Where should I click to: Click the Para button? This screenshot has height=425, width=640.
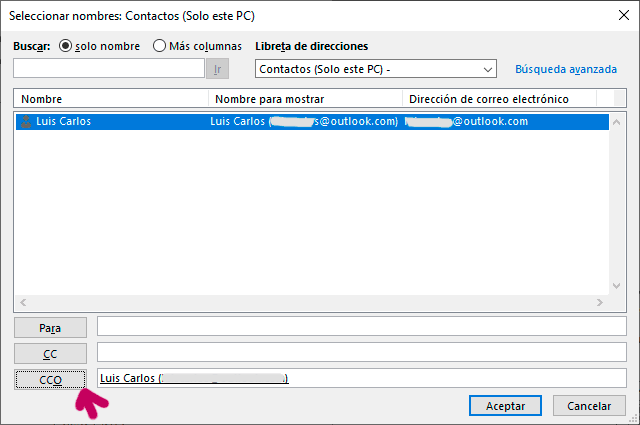[50, 327]
